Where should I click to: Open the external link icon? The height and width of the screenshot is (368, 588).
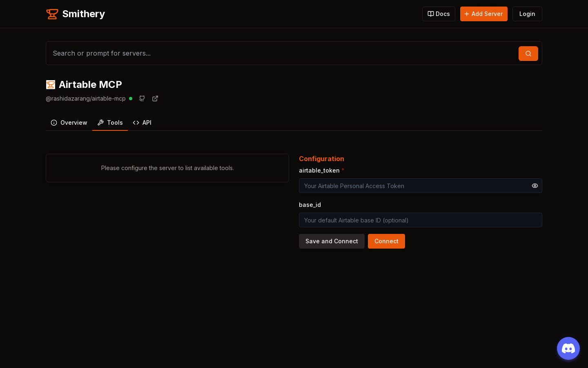[155, 99]
